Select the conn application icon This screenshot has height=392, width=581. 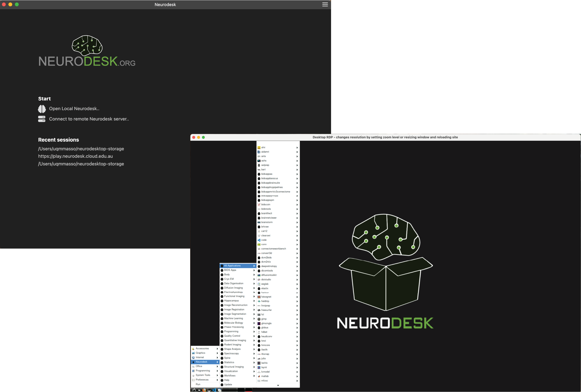[x=259, y=244]
